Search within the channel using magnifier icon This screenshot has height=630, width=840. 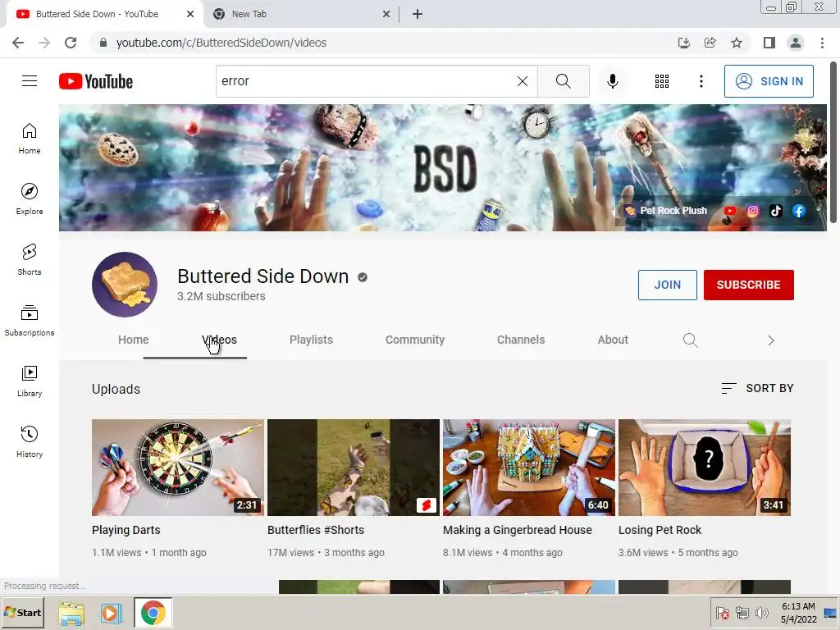(x=690, y=340)
